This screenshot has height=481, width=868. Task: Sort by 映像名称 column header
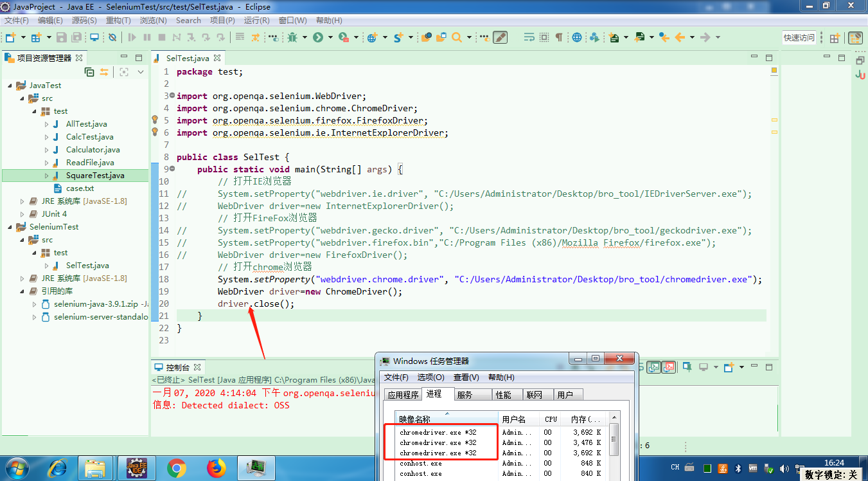[447, 419]
